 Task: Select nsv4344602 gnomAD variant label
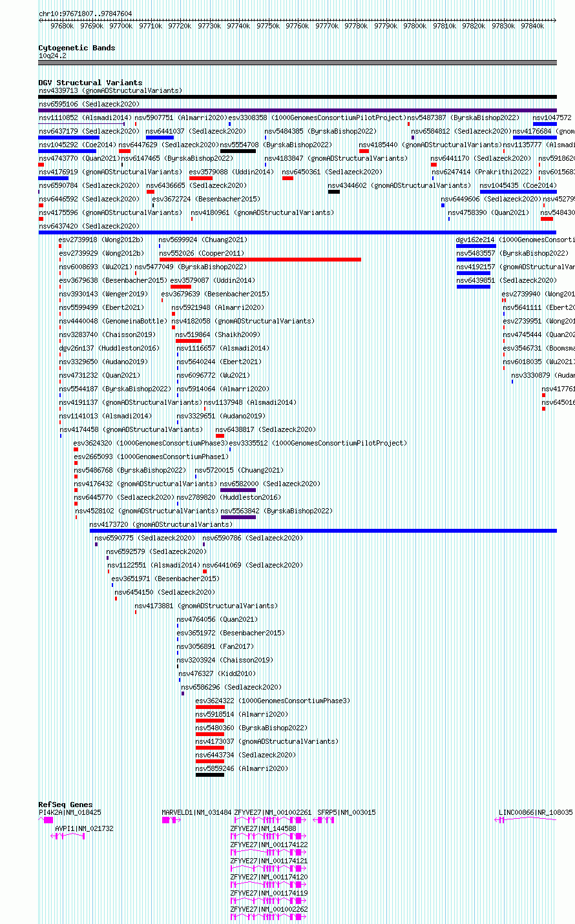tap(400, 185)
